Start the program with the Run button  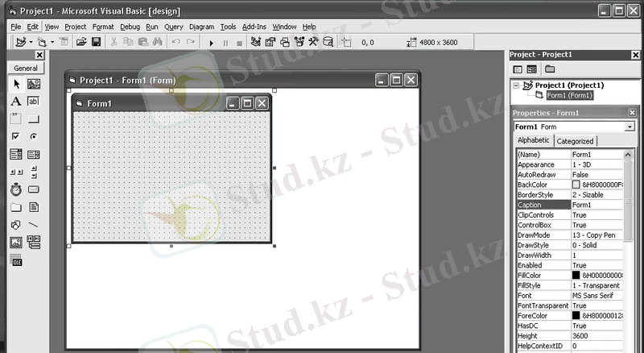point(212,43)
